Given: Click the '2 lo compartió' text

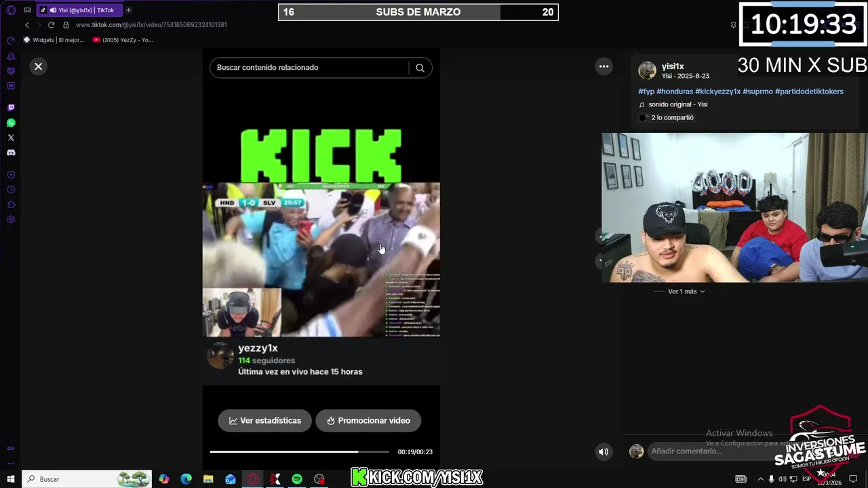Looking at the screenshot, I should click(x=672, y=117).
